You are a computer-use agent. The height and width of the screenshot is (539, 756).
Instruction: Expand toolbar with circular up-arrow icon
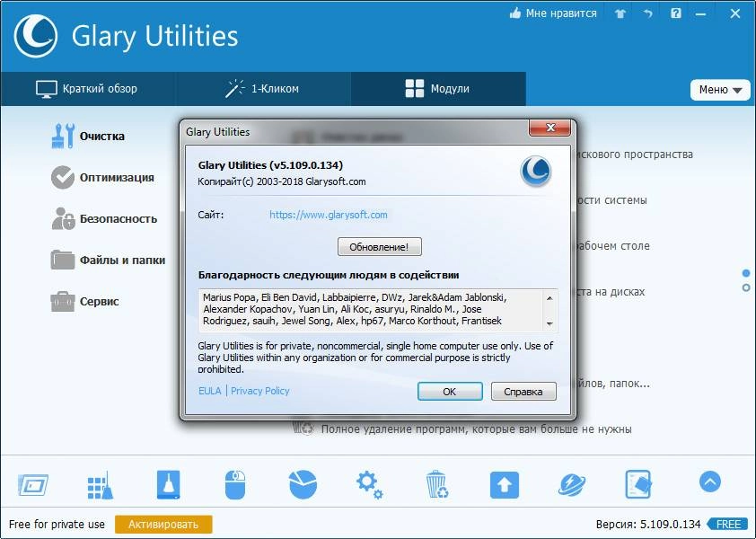(x=709, y=482)
